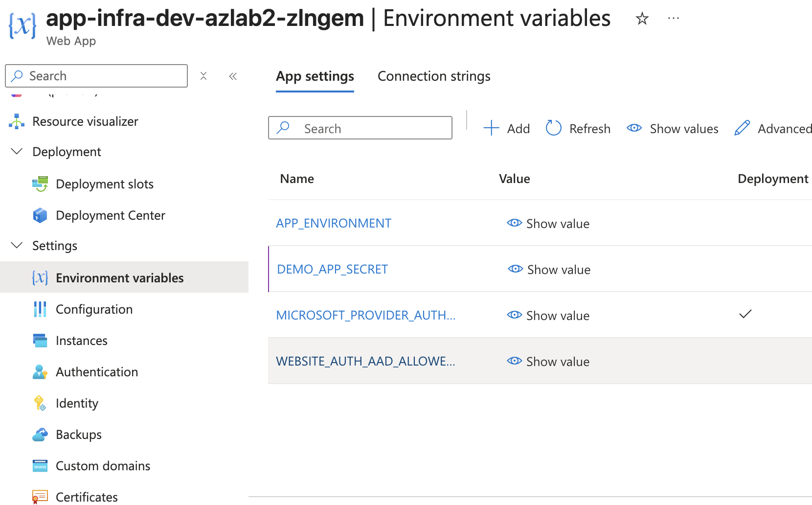
Task: Click Show values label in the toolbar
Action: 684,129
